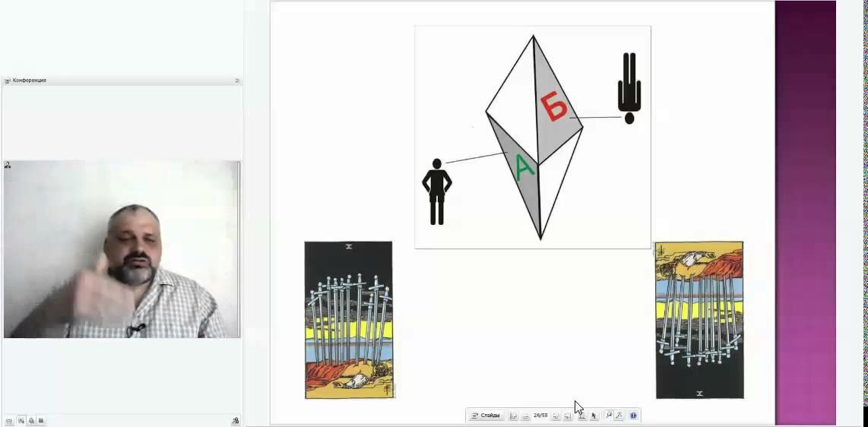
Task: Click the green letter А on the diagram
Action: point(524,168)
